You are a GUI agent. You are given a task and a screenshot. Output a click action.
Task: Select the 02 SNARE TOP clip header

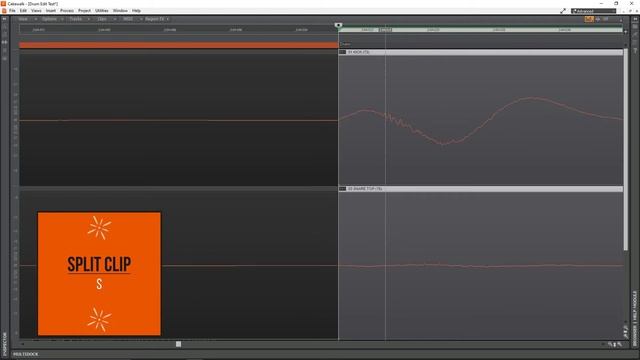click(480, 189)
